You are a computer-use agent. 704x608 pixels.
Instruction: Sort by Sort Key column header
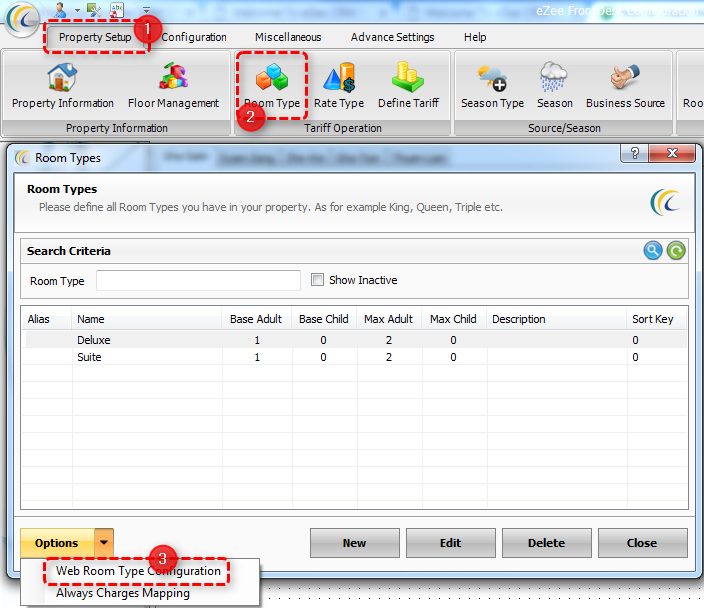point(656,319)
